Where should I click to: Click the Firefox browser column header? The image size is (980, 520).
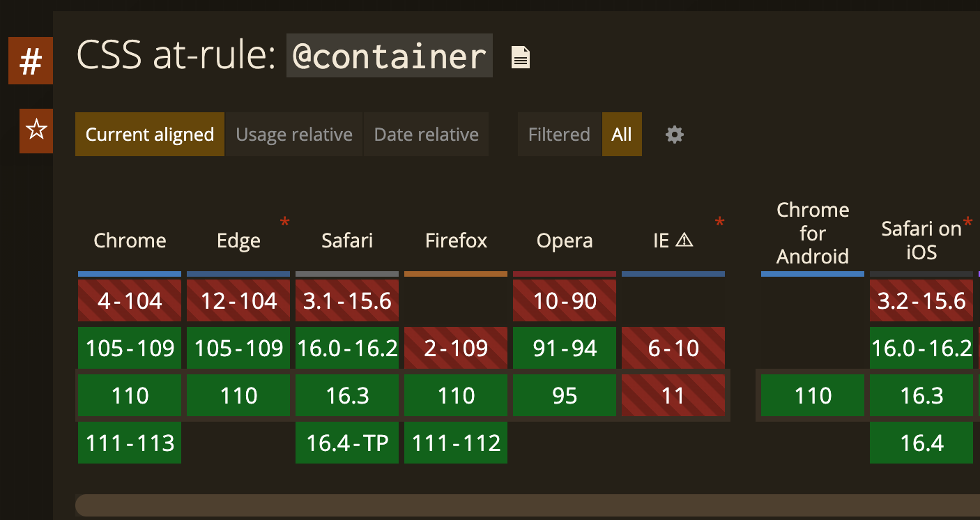[x=456, y=241]
